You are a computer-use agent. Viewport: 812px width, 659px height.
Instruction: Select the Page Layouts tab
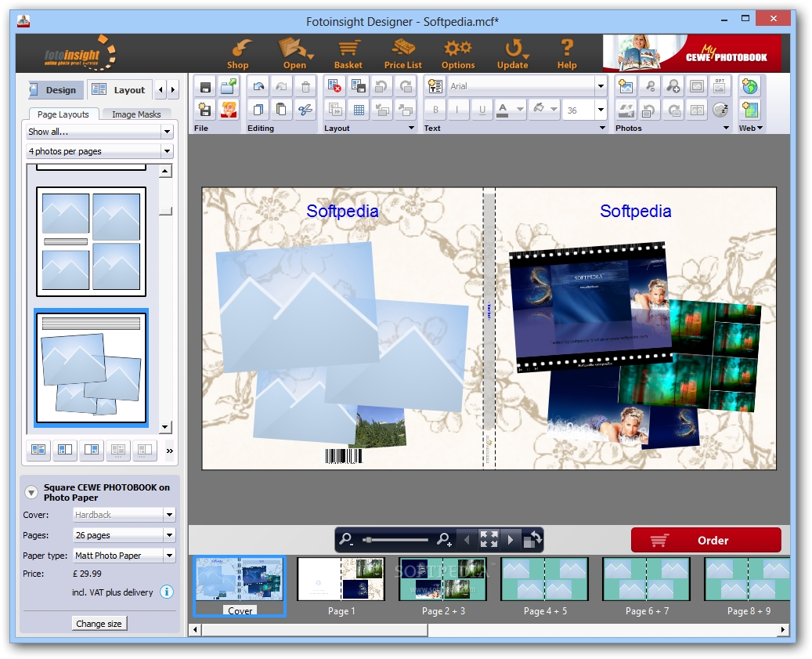click(x=63, y=114)
